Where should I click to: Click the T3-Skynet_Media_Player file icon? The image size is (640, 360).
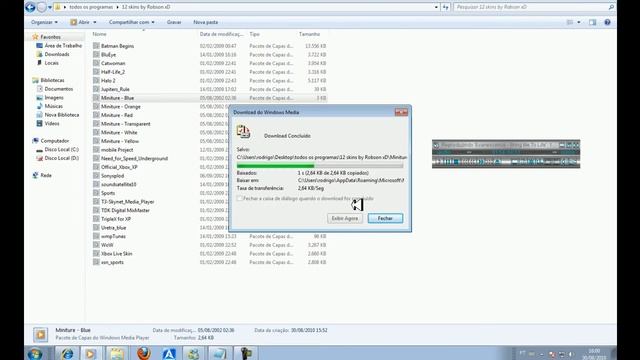point(96,202)
